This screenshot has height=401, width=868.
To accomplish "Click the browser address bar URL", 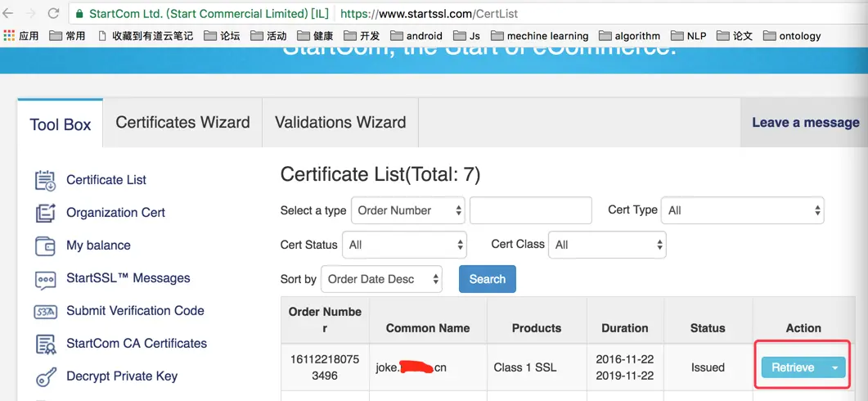I will click(429, 13).
